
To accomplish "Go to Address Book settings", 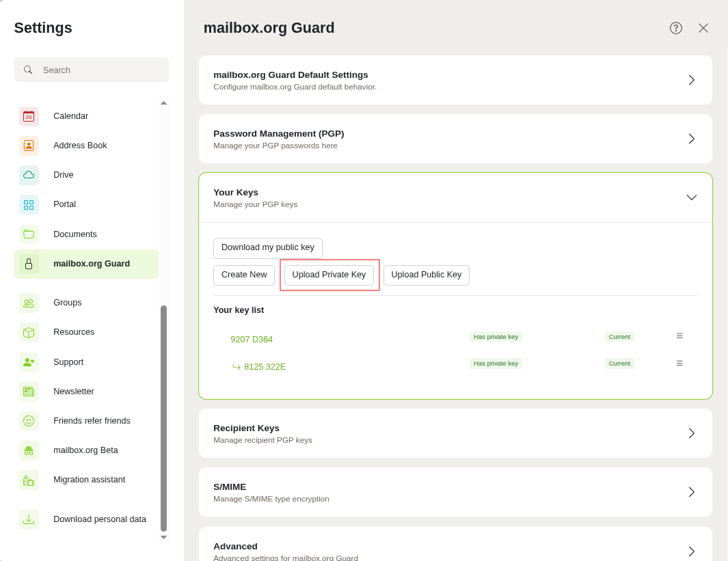I will point(86,146).
